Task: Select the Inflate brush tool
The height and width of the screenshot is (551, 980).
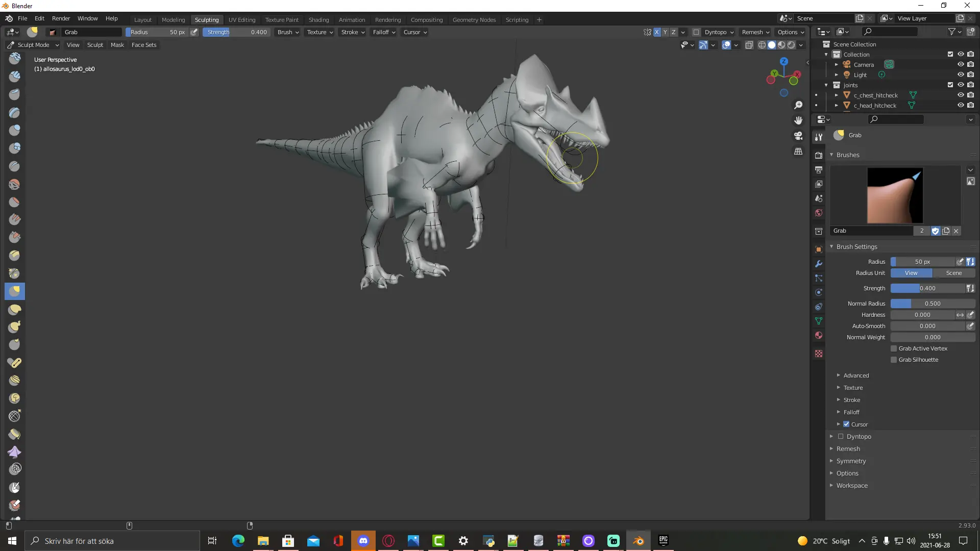Action: tap(14, 130)
